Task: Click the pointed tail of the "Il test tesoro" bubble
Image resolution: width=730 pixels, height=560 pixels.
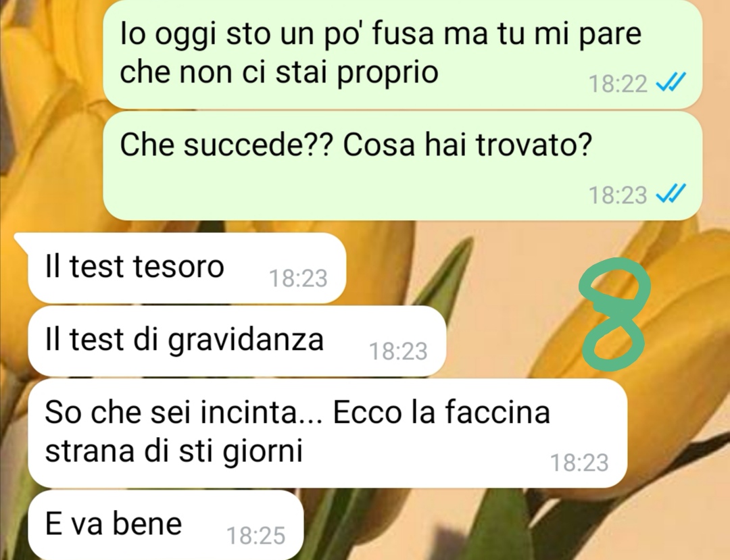Action: (22, 240)
